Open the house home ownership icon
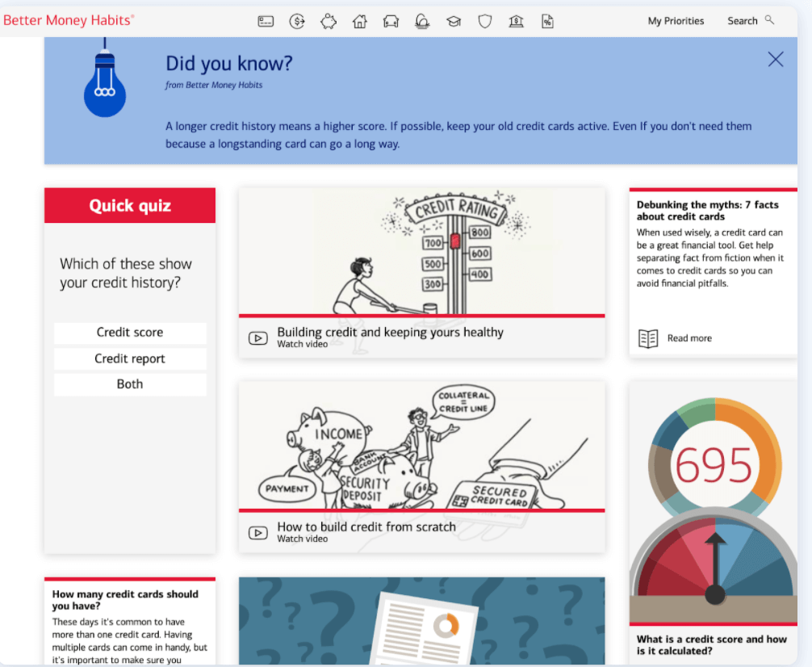The width and height of the screenshot is (812, 667). (x=360, y=22)
